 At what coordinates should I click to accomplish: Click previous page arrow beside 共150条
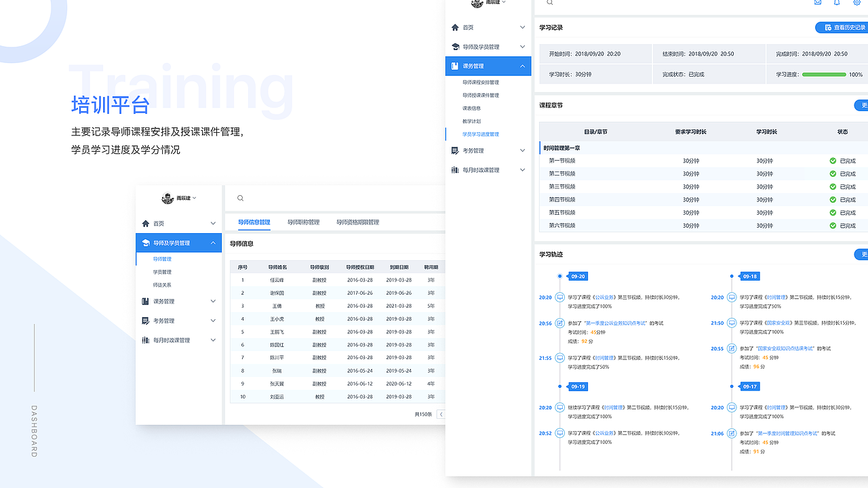(x=441, y=414)
